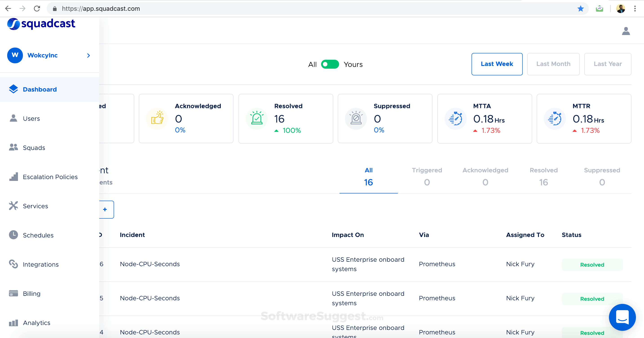Select the Triggered incidents tab
The width and height of the screenshot is (644, 338).
point(427,177)
